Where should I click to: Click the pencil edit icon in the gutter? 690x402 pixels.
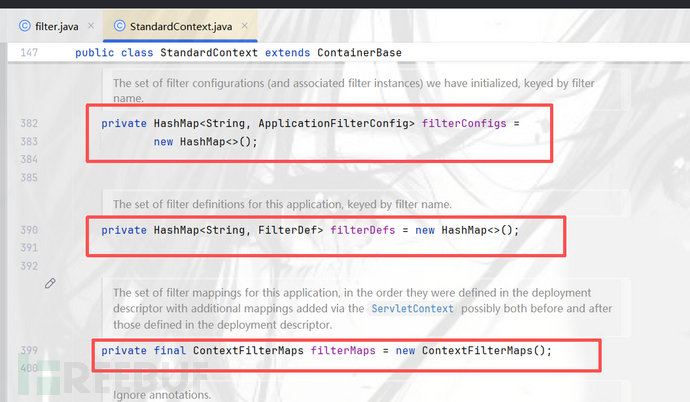[51, 283]
